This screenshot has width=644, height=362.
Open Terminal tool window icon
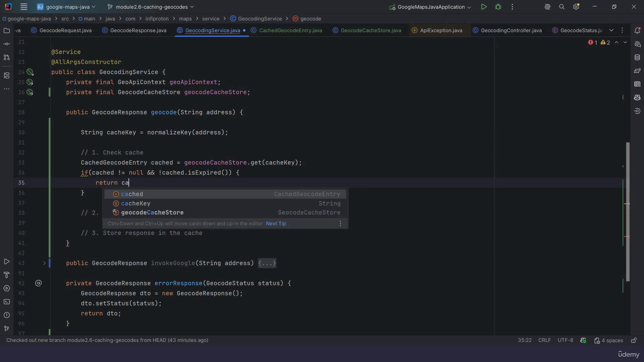[7, 302]
